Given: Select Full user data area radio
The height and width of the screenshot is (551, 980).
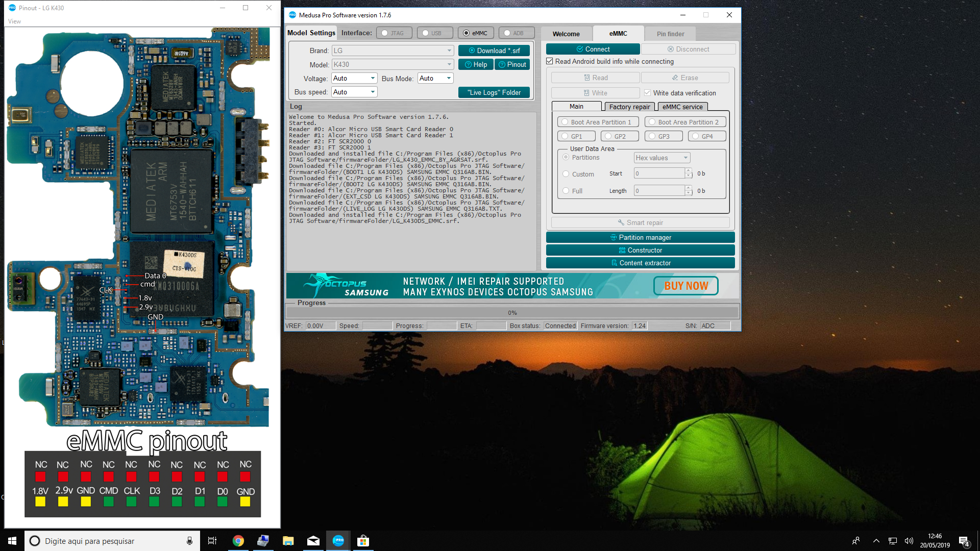Looking at the screenshot, I should click(x=566, y=191).
